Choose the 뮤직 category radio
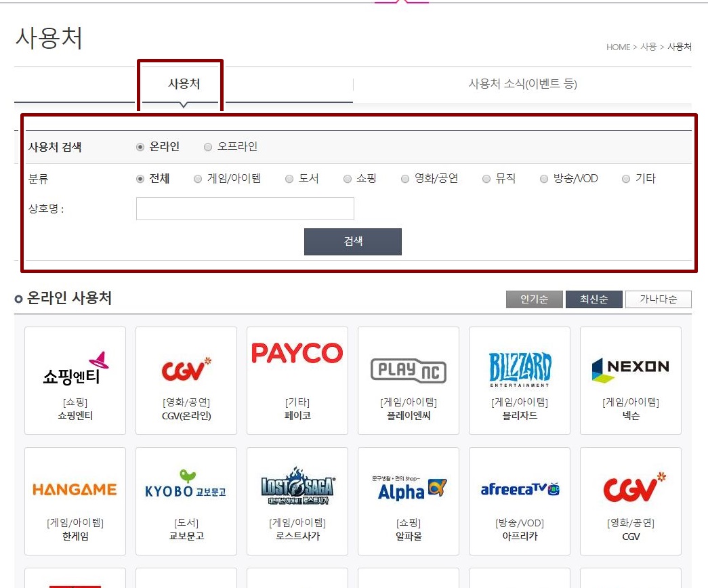 [x=486, y=179]
